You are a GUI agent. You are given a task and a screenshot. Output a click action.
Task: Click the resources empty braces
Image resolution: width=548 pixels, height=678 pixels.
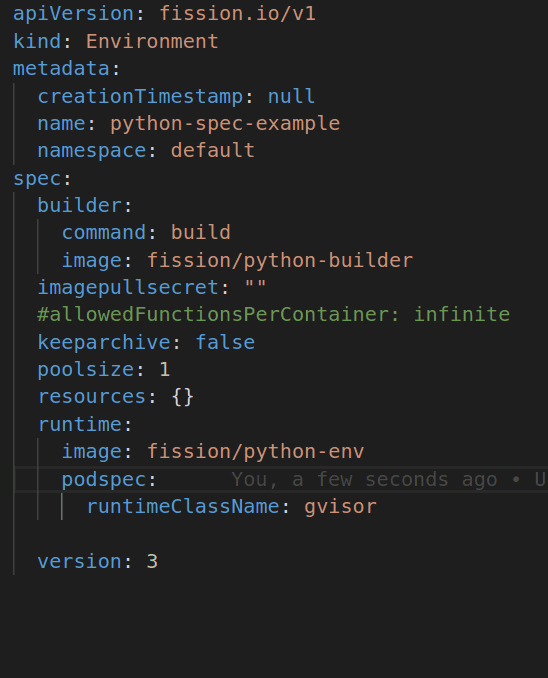pyautogui.click(x=183, y=397)
